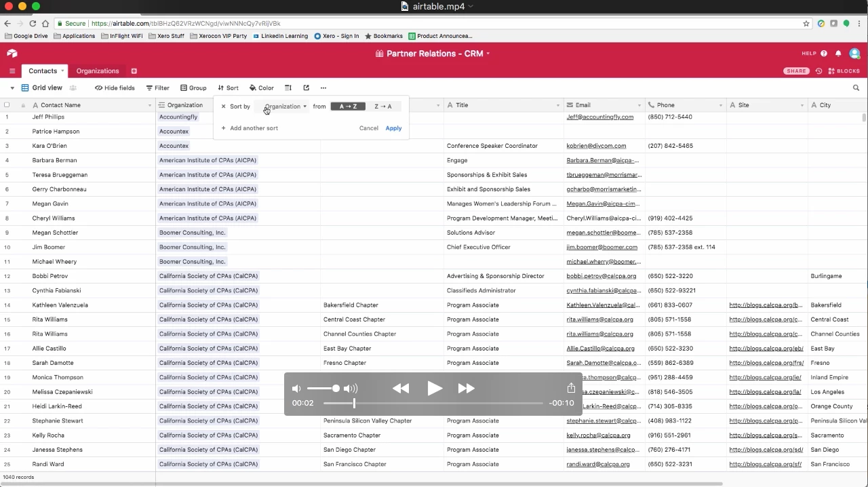
Task: Open the Contacts tab dropdown arrow
Action: 62,71
